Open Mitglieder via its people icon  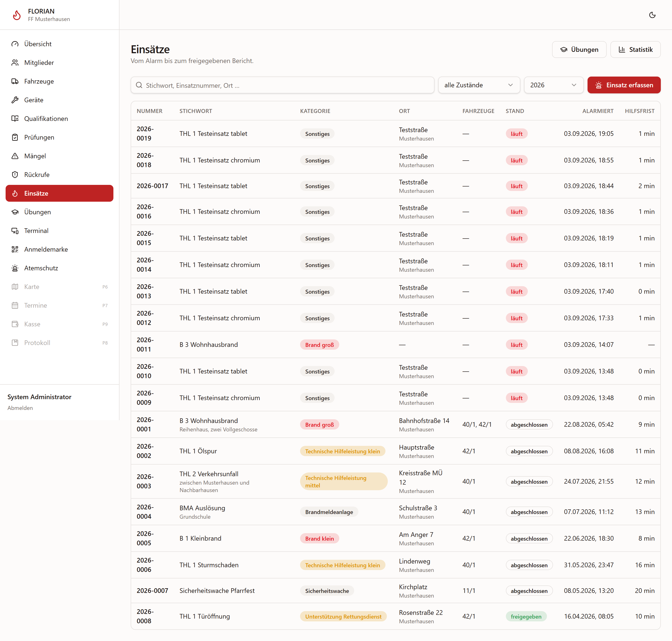(x=15, y=63)
